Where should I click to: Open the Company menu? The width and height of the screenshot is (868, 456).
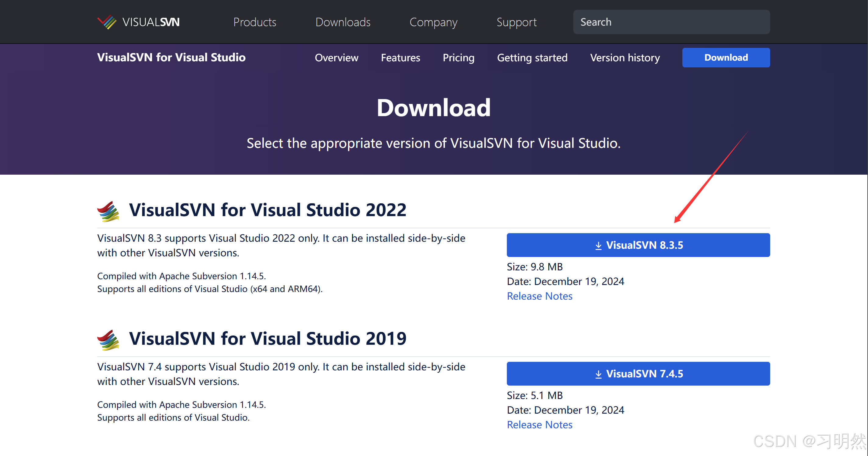433,22
